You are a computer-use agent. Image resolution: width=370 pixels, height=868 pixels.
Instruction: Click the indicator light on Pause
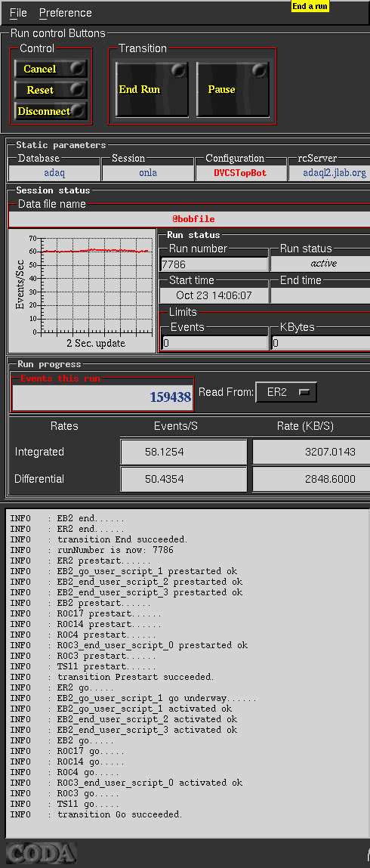pyautogui.click(x=259, y=71)
